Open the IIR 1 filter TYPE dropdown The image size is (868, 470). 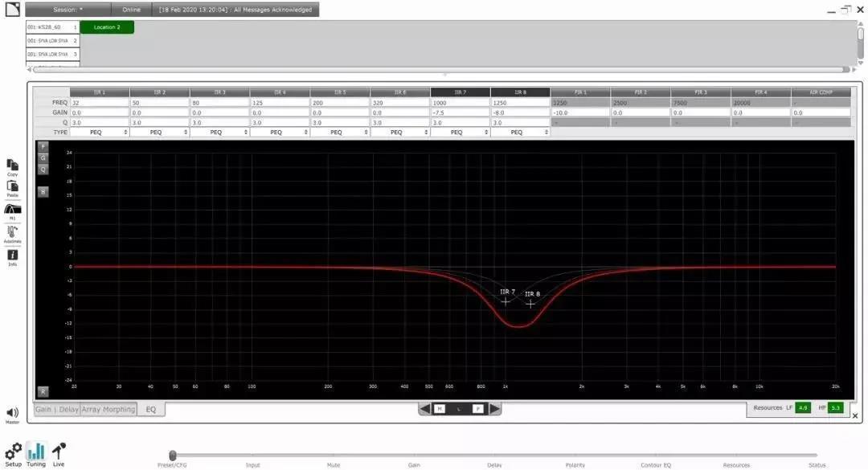point(100,133)
